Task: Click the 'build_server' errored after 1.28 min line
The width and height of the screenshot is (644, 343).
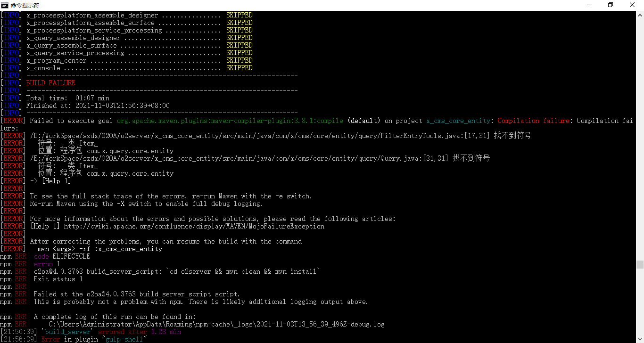Action: click(x=91, y=332)
